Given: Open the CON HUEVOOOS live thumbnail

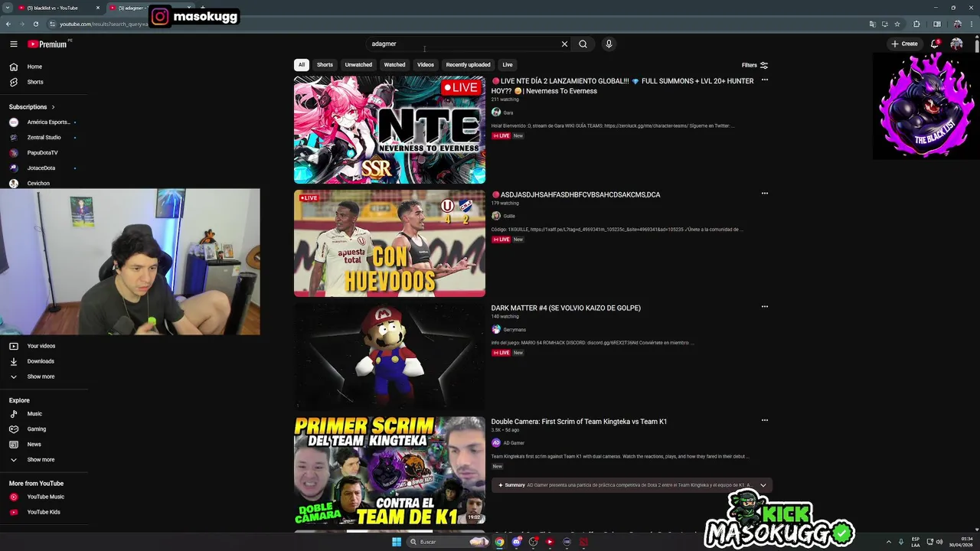Looking at the screenshot, I should [x=390, y=243].
